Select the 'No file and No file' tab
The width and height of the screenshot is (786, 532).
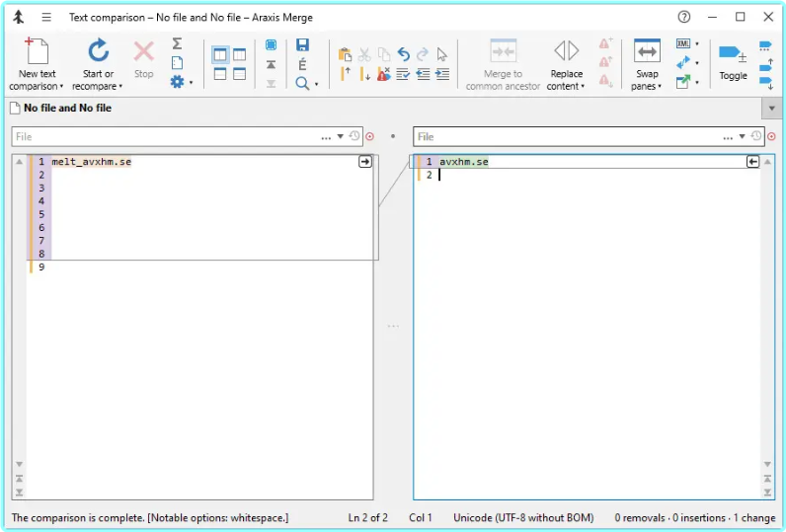click(x=60, y=108)
